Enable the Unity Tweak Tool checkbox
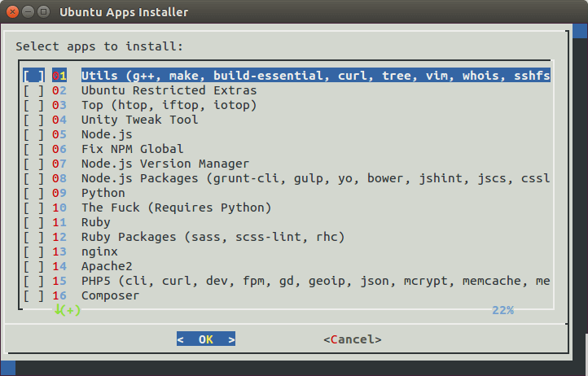 click(33, 120)
